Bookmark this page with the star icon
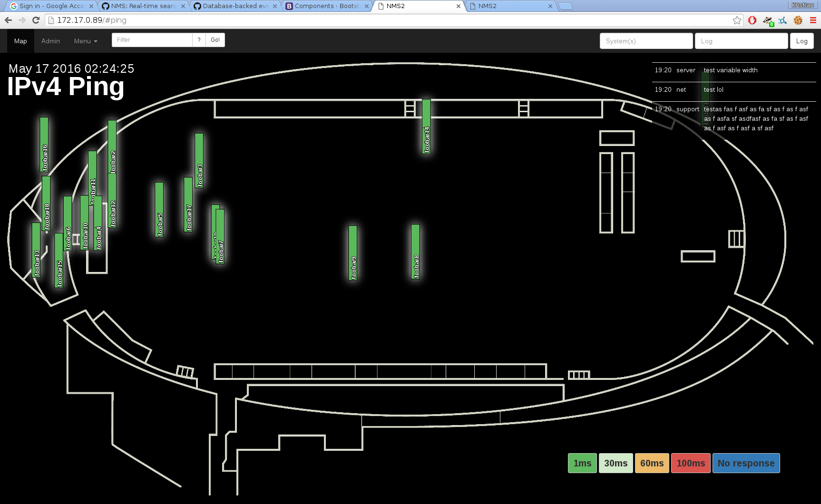 [x=737, y=20]
